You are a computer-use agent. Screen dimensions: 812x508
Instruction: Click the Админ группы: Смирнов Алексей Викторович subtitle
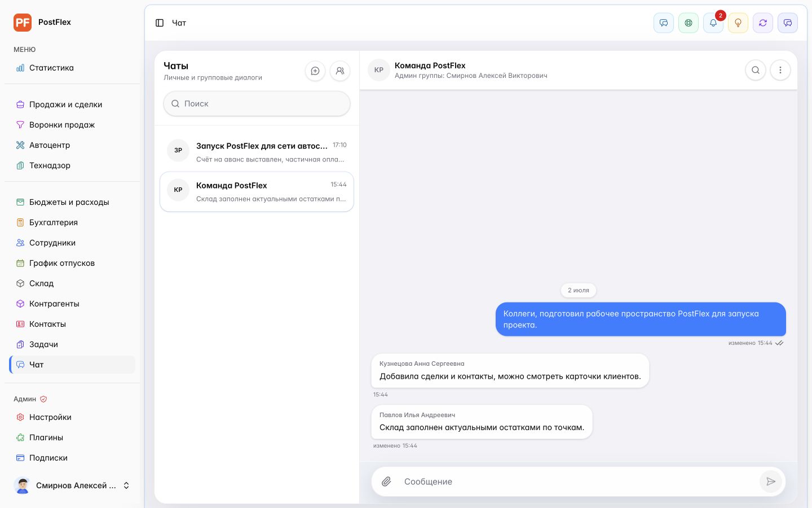coord(471,76)
